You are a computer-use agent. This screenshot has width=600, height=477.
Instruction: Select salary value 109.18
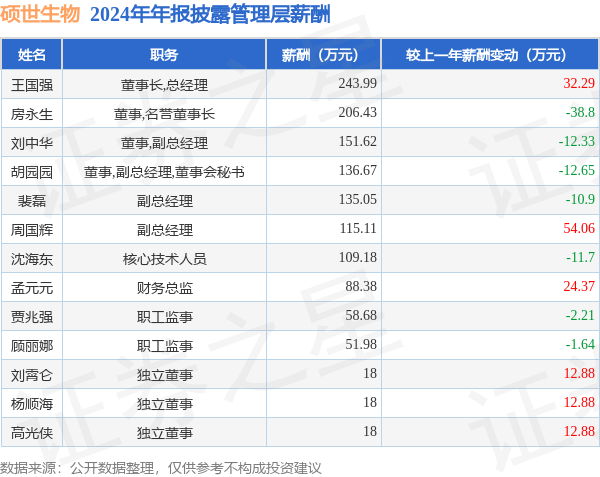[358, 257]
